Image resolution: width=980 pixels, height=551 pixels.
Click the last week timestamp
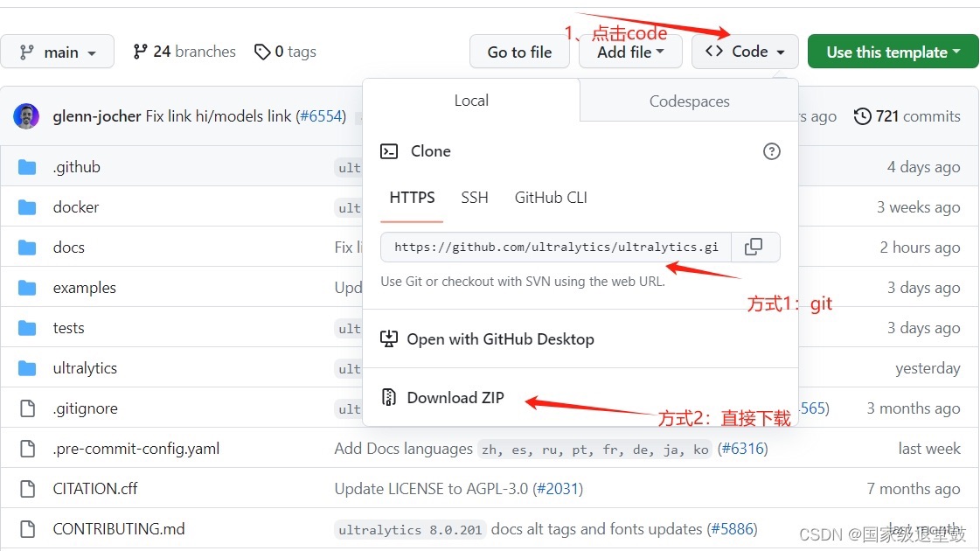click(x=928, y=449)
